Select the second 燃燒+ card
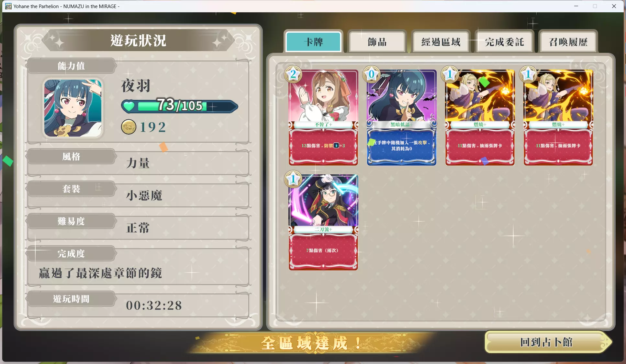Screen dimensions: 626x364 click(x=558, y=118)
